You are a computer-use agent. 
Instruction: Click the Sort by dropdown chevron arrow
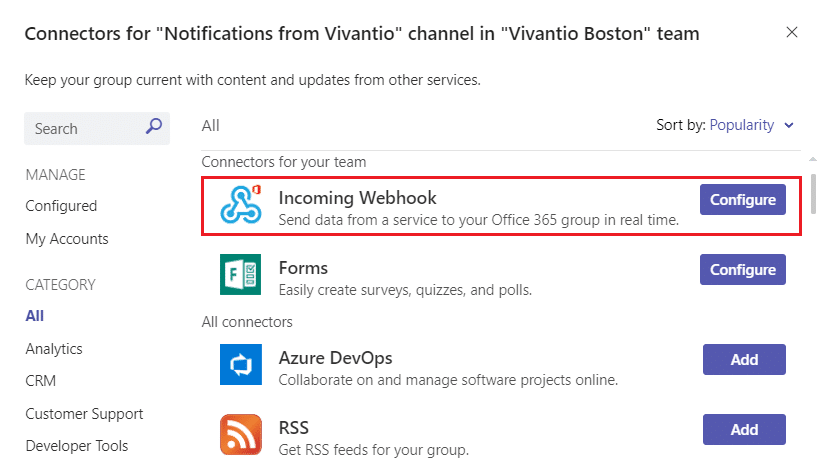(789, 126)
